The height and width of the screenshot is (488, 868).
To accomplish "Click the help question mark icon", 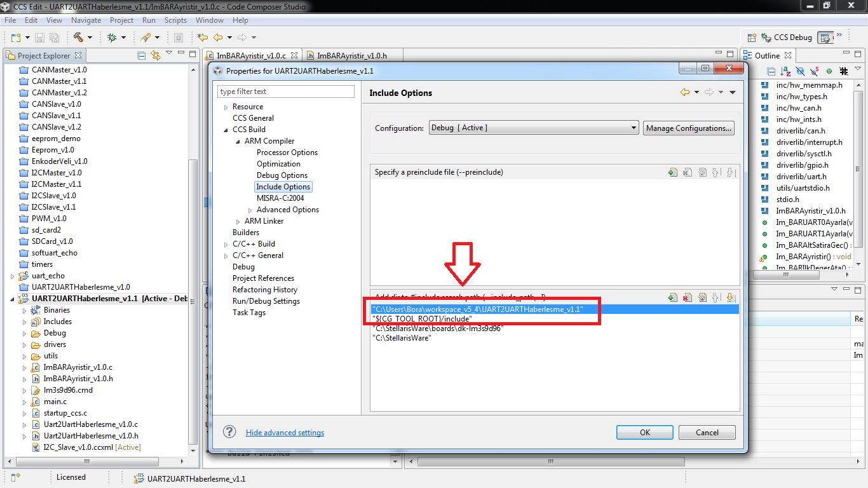I will [229, 432].
